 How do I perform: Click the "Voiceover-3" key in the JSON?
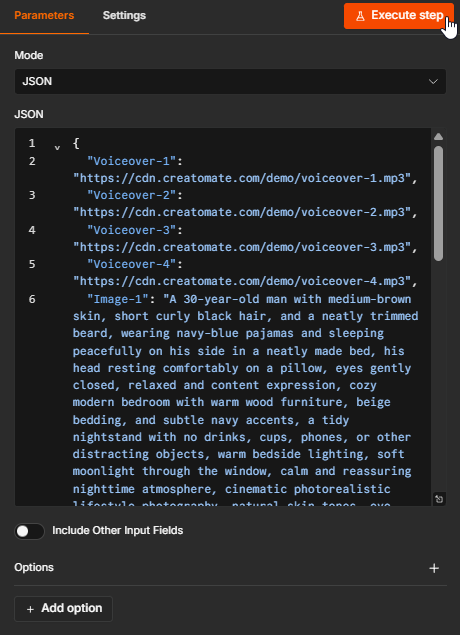[x=132, y=230]
